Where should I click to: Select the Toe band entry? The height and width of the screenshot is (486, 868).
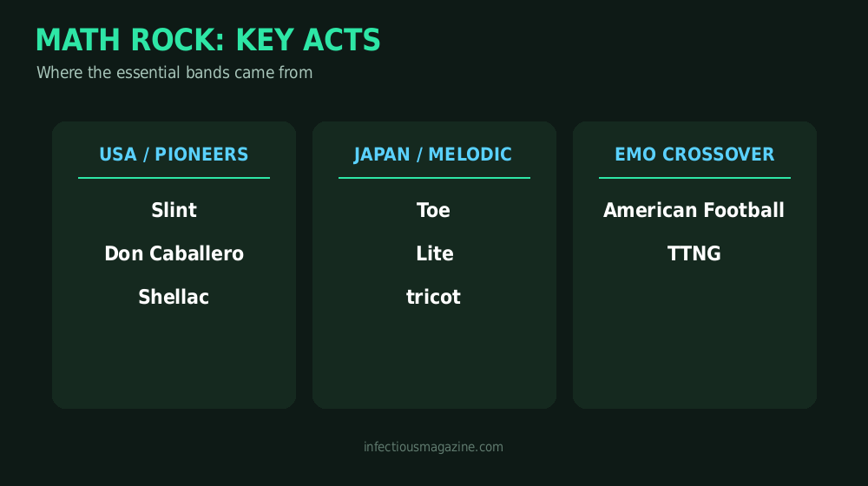(433, 210)
